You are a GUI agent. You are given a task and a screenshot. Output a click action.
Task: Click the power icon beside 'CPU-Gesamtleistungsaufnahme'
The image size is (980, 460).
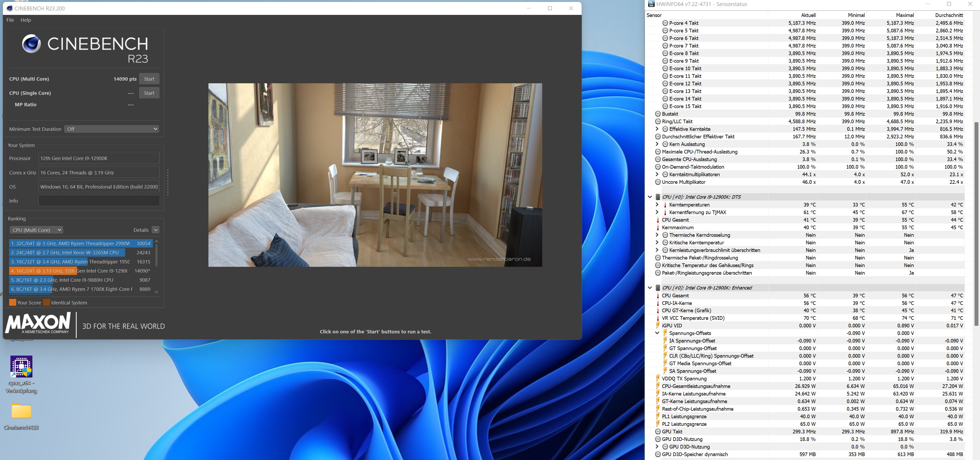[x=658, y=386]
